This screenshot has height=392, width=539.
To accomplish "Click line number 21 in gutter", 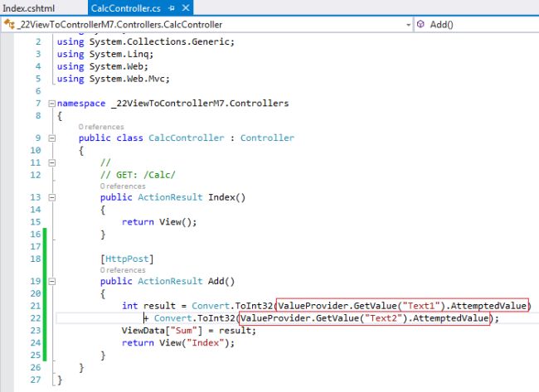I will pos(36,306).
